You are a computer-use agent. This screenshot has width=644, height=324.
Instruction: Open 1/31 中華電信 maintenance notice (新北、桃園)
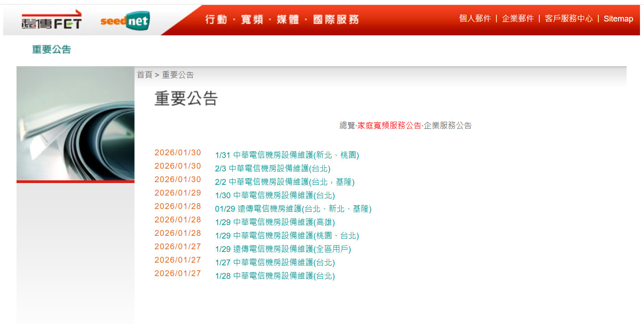coord(287,155)
